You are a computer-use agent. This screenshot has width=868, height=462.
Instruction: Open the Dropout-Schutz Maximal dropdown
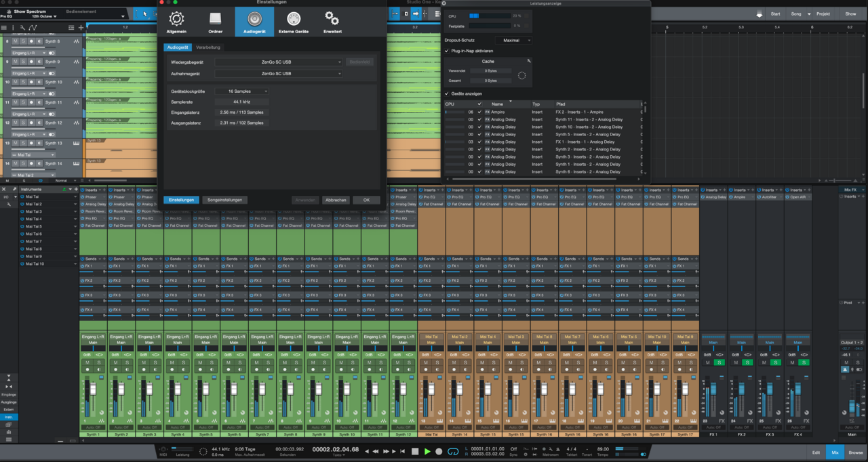513,41
